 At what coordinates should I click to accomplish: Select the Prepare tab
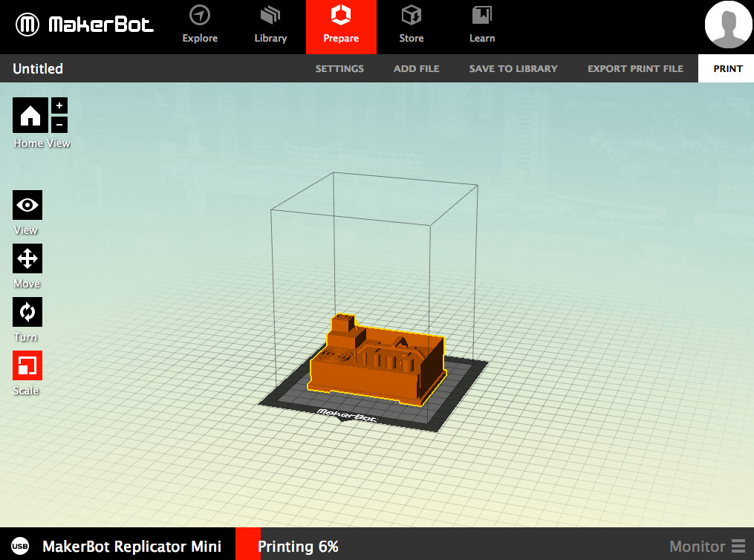(x=341, y=27)
